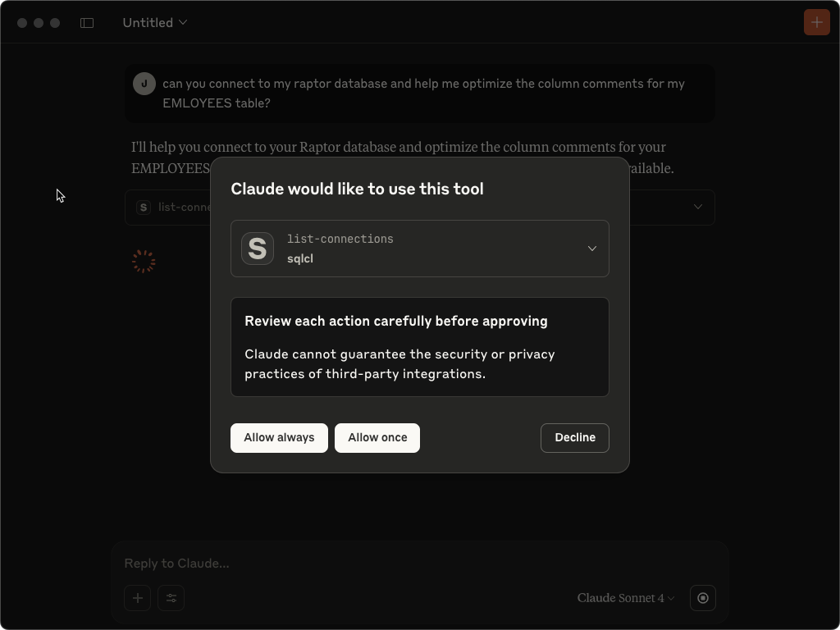Expand the background list-connections row chevron
Viewport: 840px width, 630px height.
(697, 207)
